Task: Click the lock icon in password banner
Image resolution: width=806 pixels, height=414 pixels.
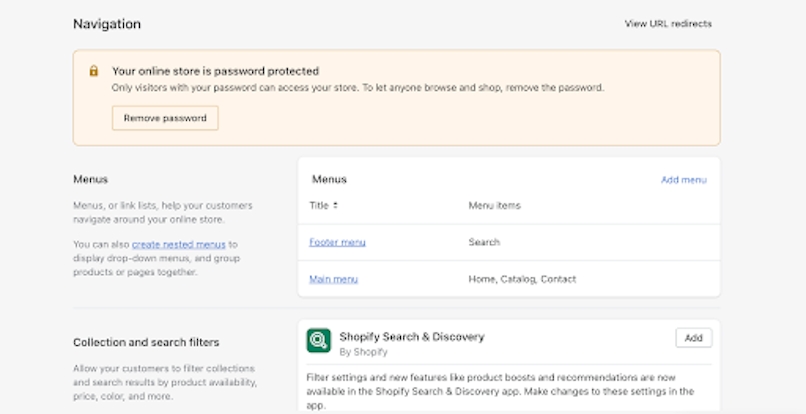Action: [93, 72]
